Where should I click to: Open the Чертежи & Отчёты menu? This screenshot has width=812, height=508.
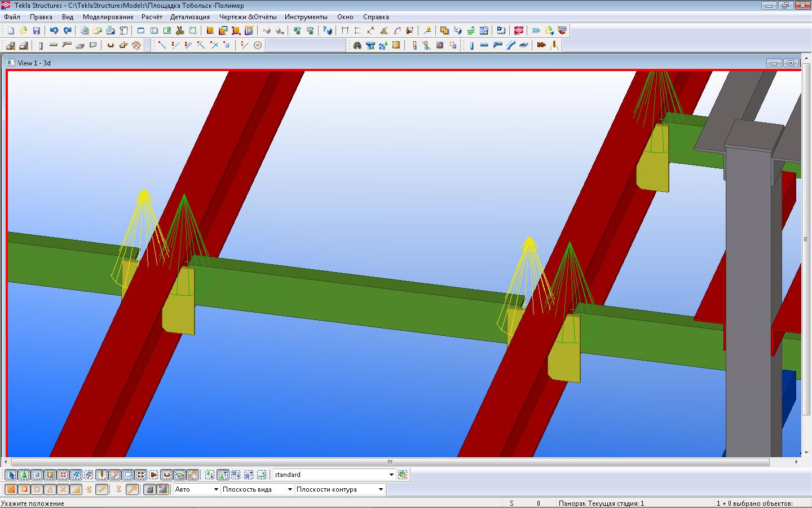(248, 17)
